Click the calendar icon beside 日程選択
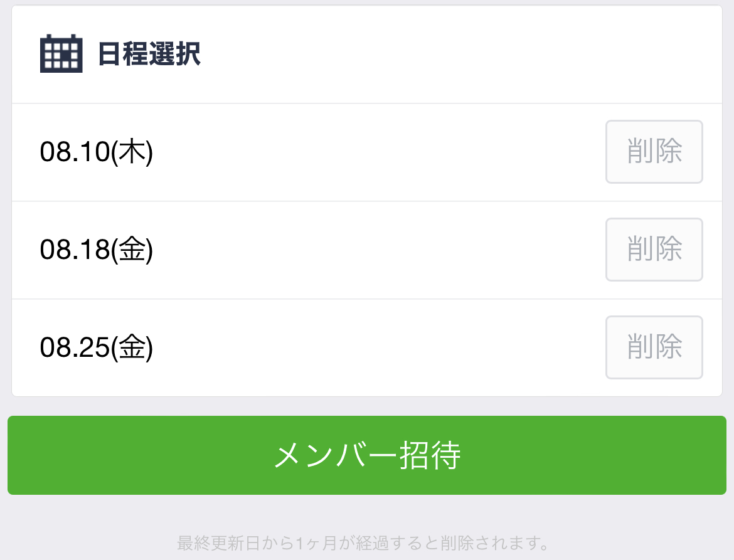The height and width of the screenshot is (560, 734). 61,53
